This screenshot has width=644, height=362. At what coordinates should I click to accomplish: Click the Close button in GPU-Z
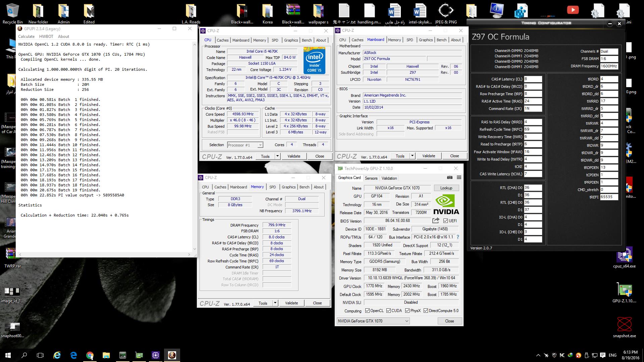(449, 321)
